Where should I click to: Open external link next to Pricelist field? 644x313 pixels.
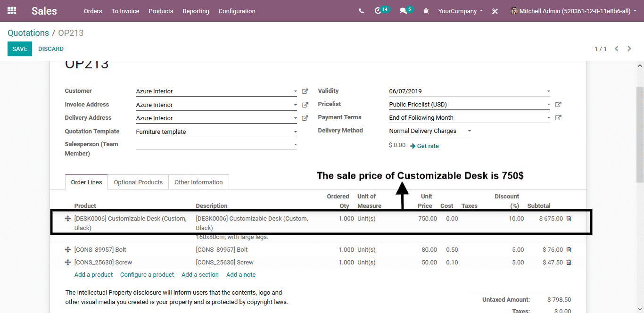(x=558, y=105)
